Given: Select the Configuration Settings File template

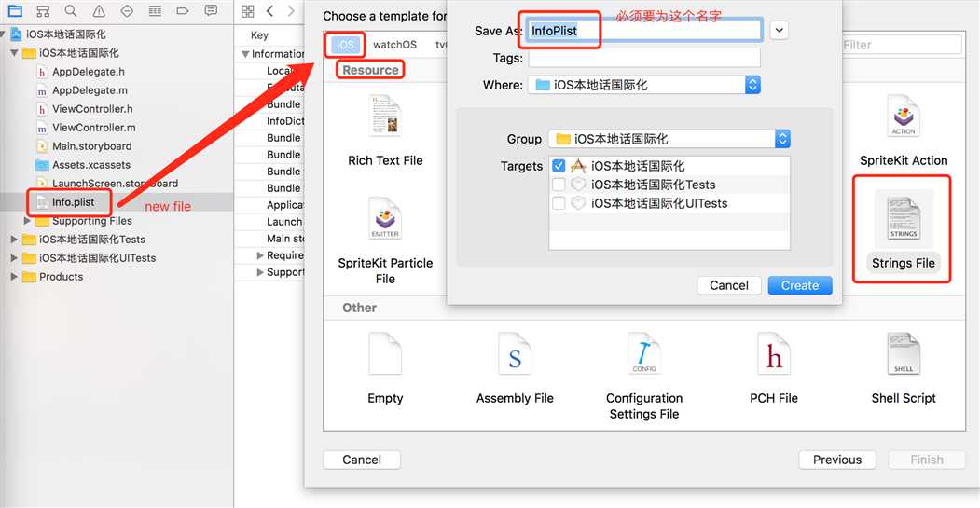Looking at the screenshot, I should pos(643,377).
